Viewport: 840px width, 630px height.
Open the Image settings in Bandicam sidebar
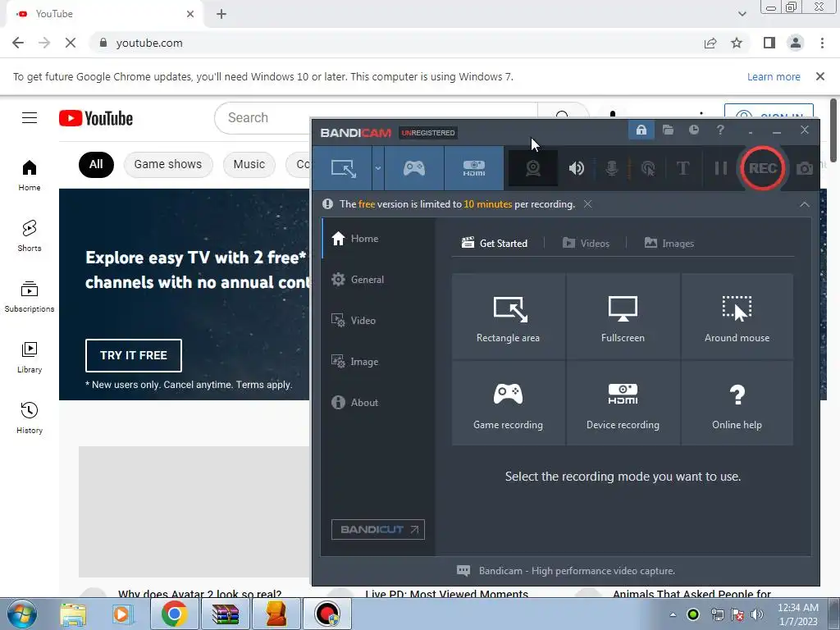pyautogui.click(x=378, y=362)
